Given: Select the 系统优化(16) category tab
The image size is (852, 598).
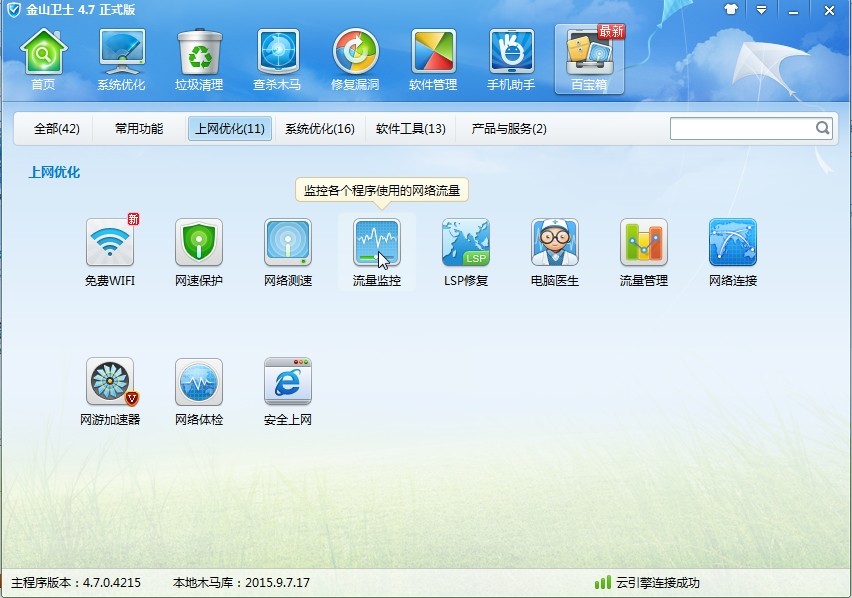Looking at the screenshot, I should 320,129.
